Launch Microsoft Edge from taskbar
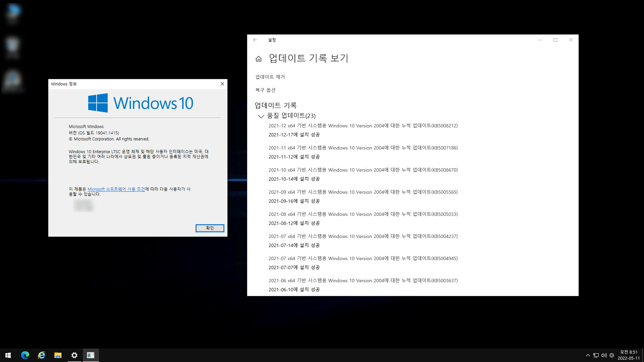644x362 pixels. point(25,355)
